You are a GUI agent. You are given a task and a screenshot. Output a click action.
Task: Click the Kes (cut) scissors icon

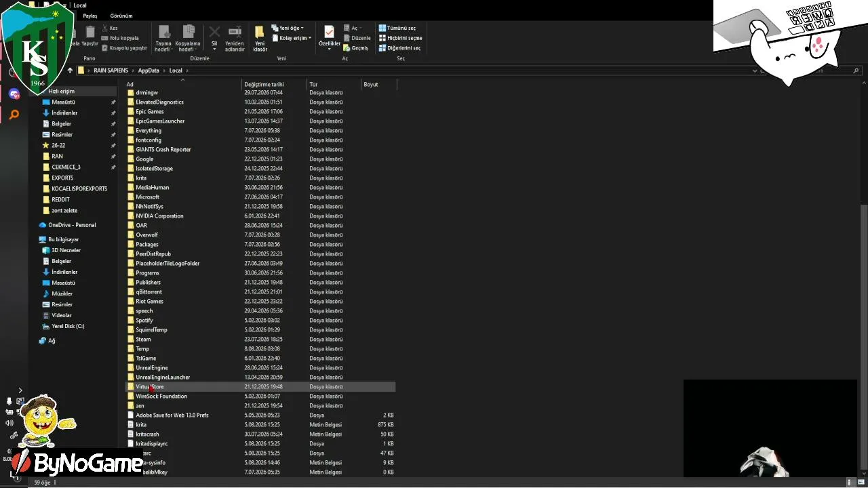tap(104, 28)
